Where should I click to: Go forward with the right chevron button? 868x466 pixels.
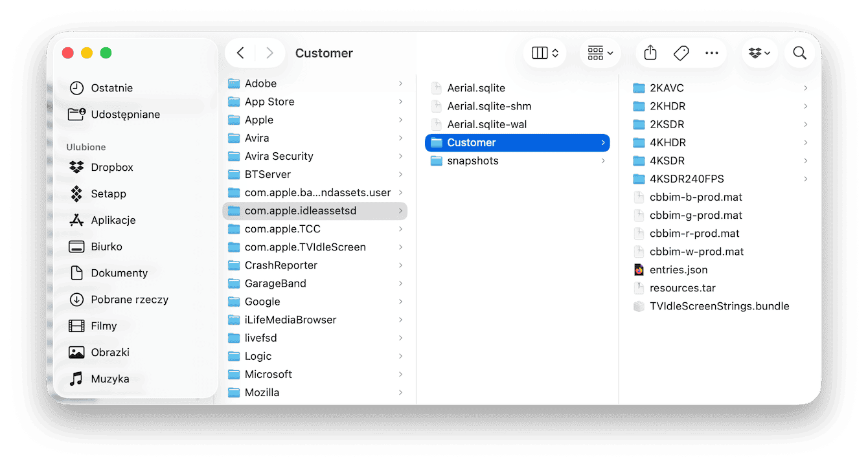[x=270, y=53]
